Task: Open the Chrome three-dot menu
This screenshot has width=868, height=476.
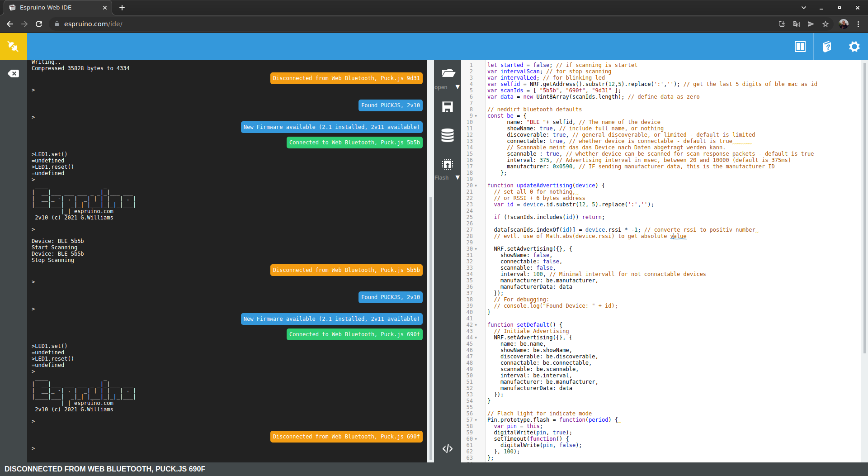Action: (858, 24)
